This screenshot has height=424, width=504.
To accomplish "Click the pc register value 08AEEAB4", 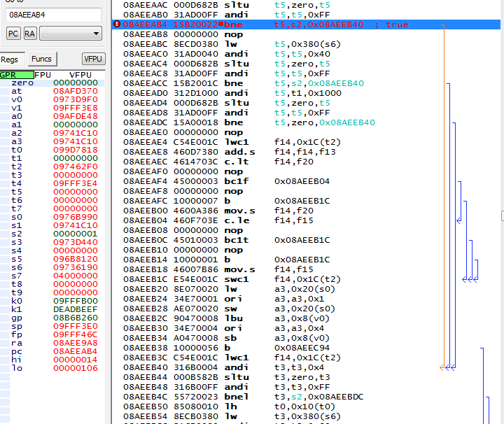I will 75,351.
